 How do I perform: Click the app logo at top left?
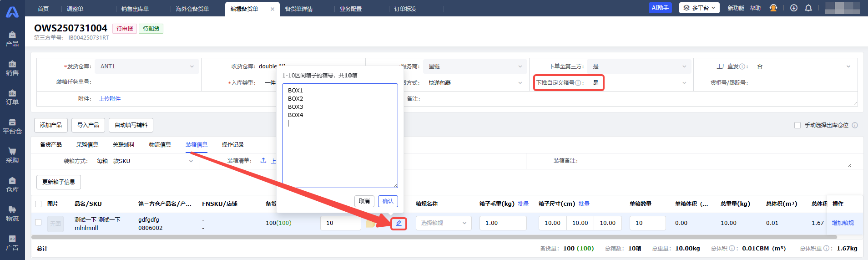coord(12,11)
